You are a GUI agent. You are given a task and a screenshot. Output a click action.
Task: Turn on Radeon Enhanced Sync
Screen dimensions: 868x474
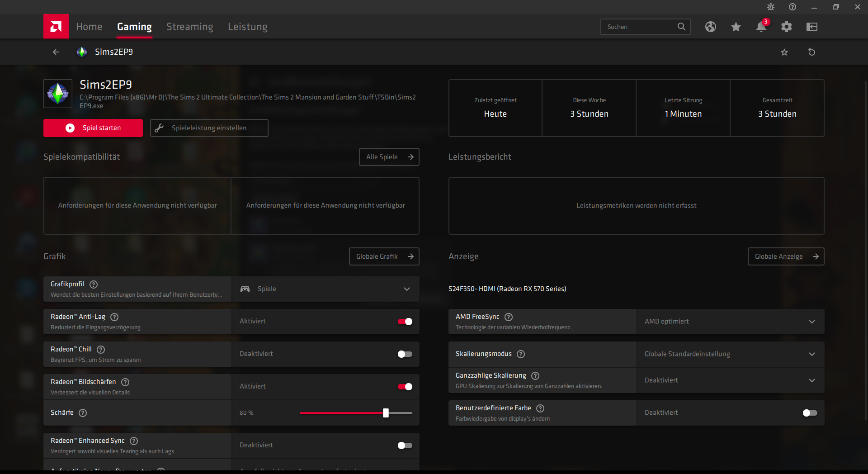[x=405, y=446]
